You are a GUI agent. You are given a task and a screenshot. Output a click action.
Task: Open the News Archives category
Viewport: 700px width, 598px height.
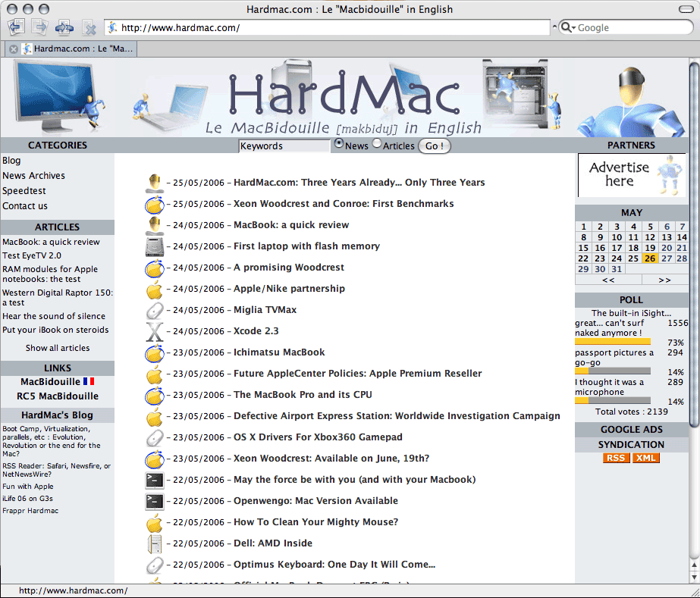coord(33,176)
